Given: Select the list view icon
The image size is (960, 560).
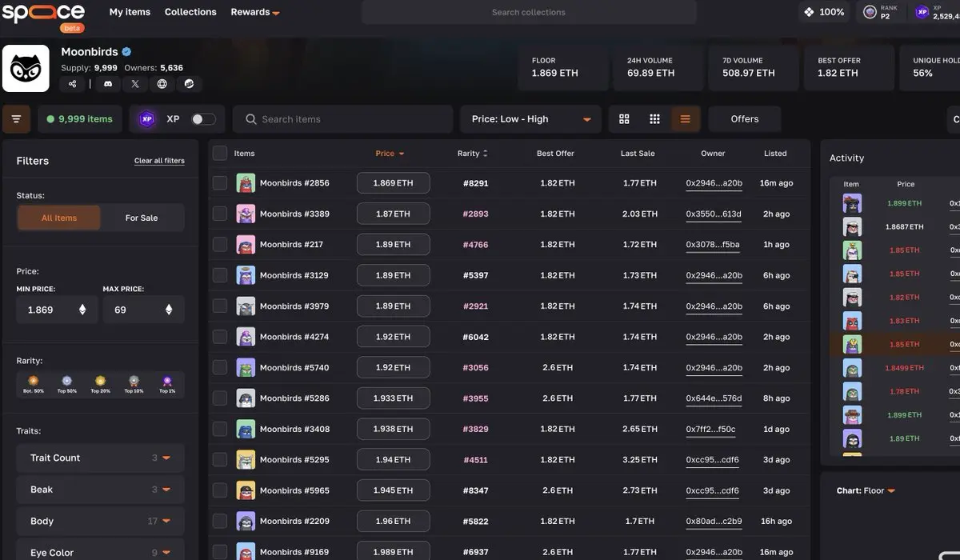Looking at the screenshot, I should click(x=686, y=119).
